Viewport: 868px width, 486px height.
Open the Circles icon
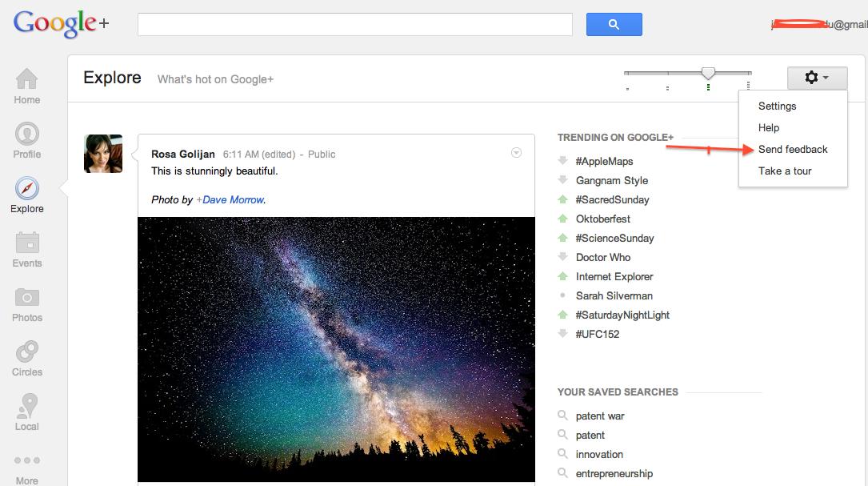pyautogui.click(x=26, y=351)
